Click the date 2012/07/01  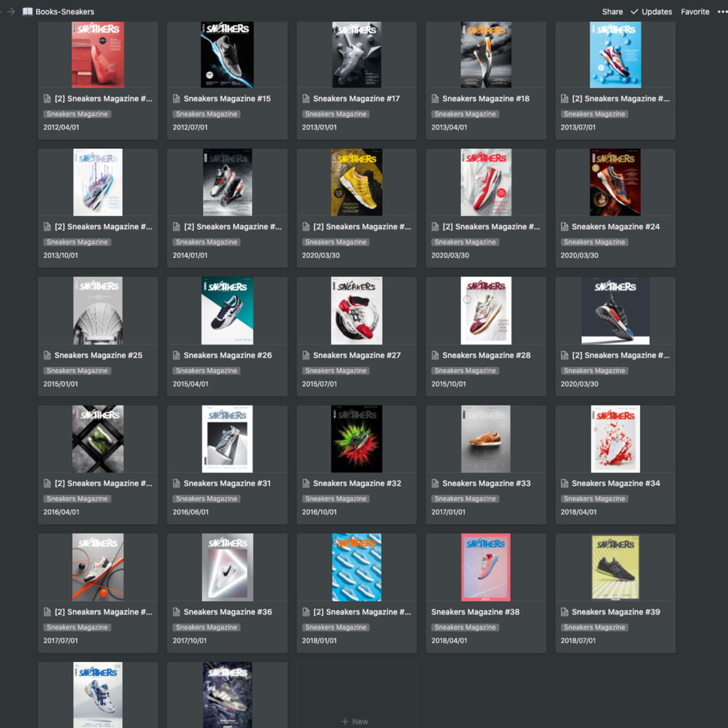pyautogui.click(x=190, y=127)
